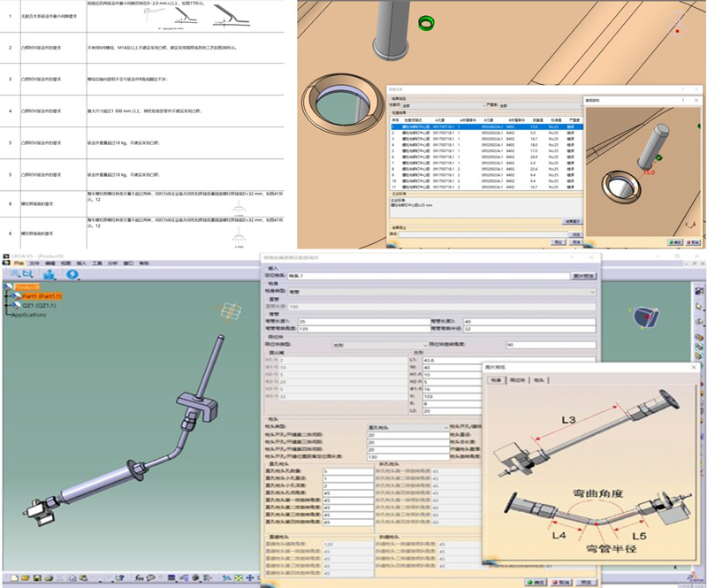Click the bend radius field containing 32
707x588 pixels.
[529, 329]
